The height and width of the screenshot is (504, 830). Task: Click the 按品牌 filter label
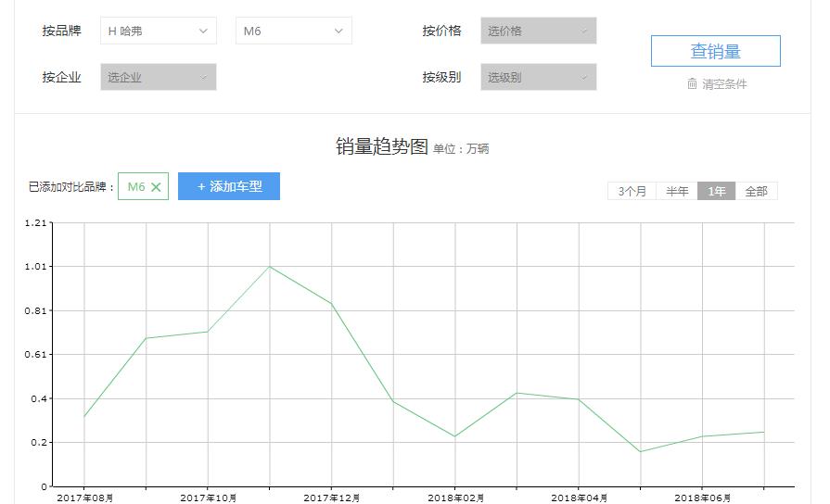(61, 31)
